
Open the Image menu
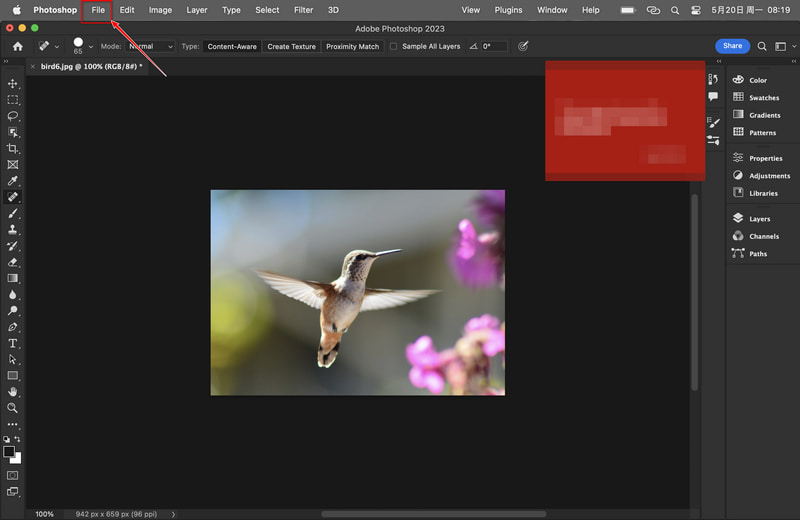point(160,10)
